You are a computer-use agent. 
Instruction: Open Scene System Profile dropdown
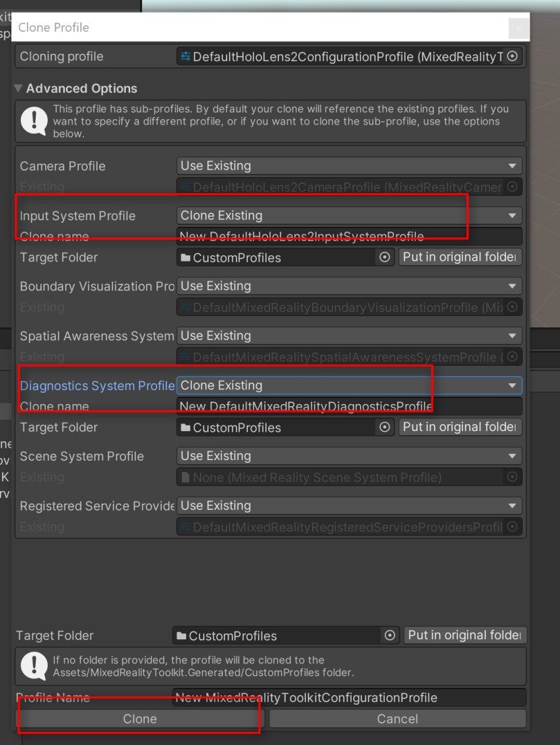(x=349, y=456)
